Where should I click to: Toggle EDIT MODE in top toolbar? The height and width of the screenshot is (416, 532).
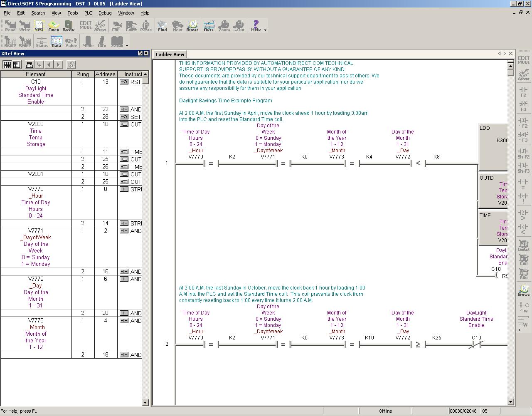86,26
